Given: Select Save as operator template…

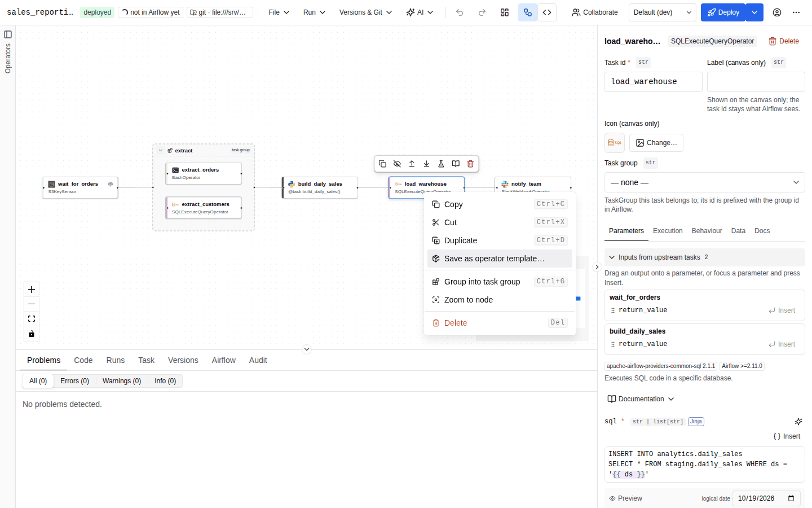Looking at the screenshot, I should tap(500, 259).
